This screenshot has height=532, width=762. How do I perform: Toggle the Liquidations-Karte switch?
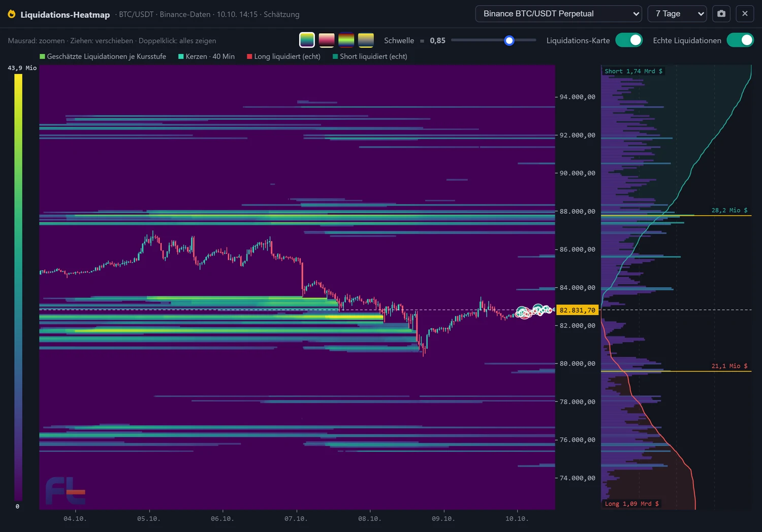click(629, 40)
